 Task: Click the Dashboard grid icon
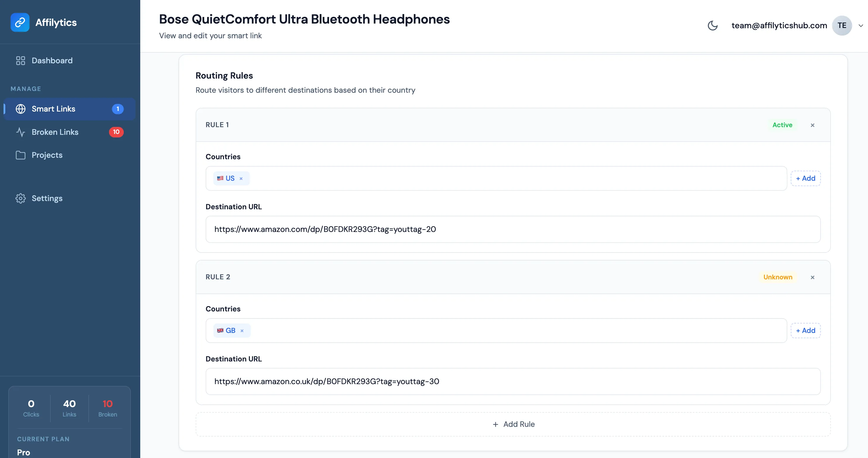pos(21,61)
